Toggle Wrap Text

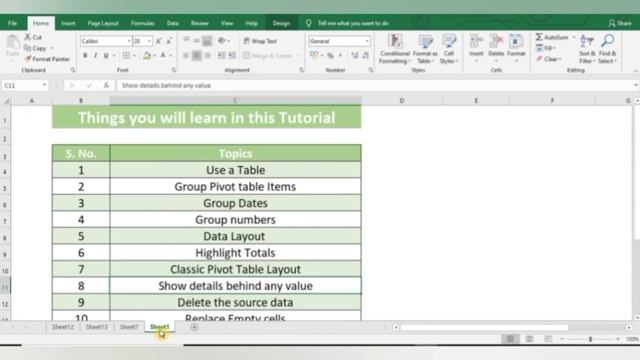pos(260,41)
